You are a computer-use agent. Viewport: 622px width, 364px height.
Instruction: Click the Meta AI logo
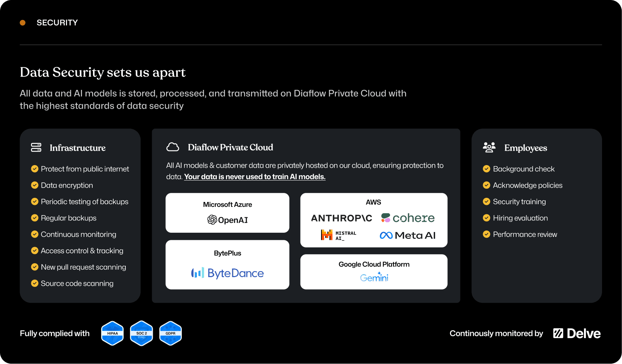click(x=407, y=235)
